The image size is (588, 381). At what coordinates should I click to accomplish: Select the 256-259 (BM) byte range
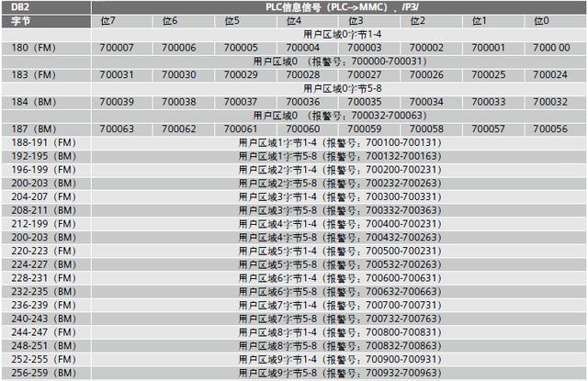[44, 373]
